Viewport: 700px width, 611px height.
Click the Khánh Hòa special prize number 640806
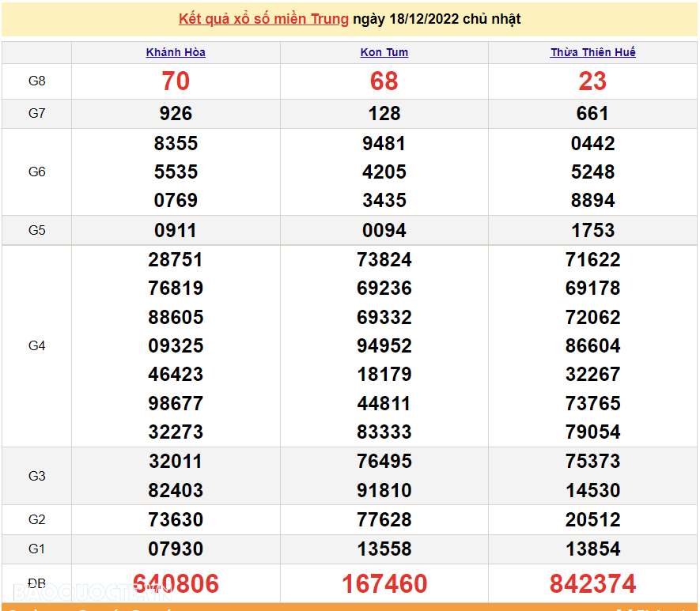[176, 584]
